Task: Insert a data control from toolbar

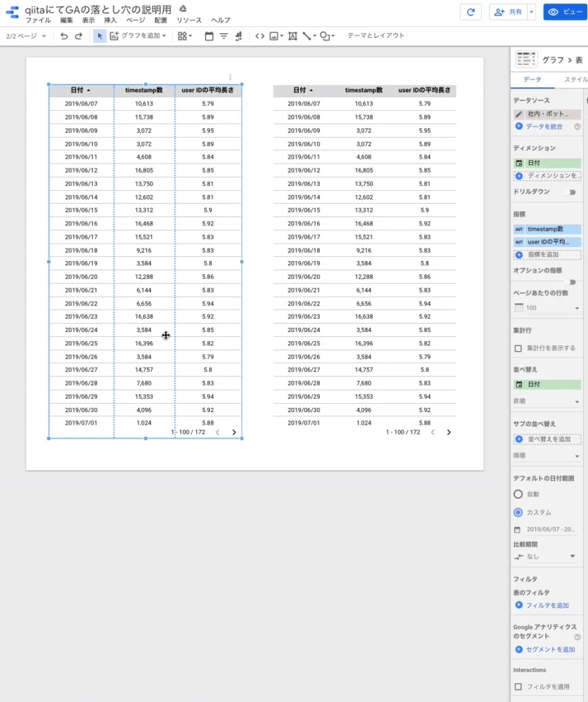Action: pyautogui.click(x=239, y=36)
